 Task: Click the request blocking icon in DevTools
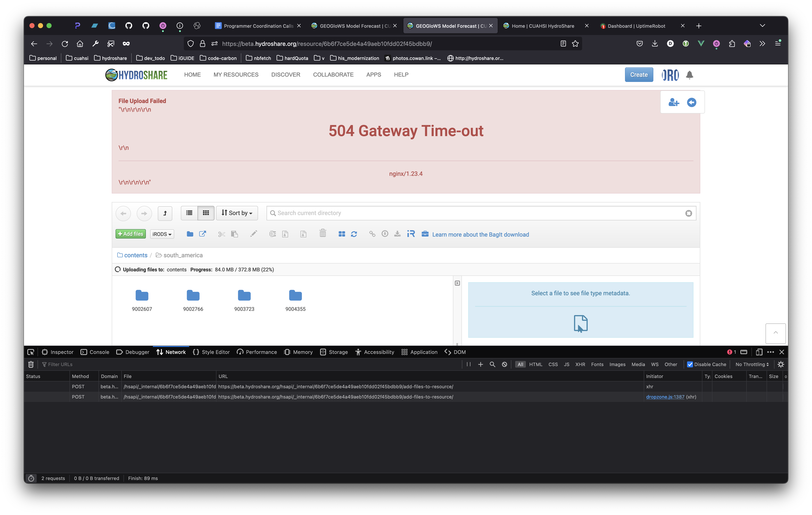(x=505, y=364)
